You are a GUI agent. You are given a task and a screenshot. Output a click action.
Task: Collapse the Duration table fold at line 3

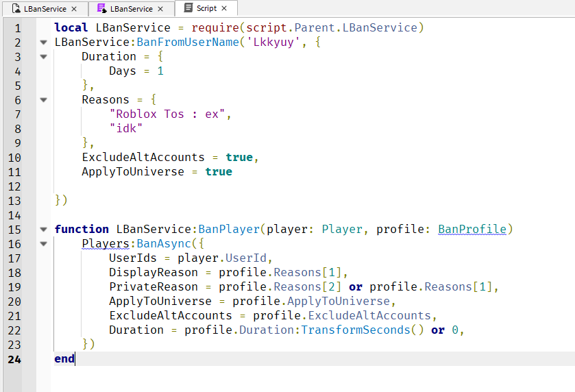point(44,57)
